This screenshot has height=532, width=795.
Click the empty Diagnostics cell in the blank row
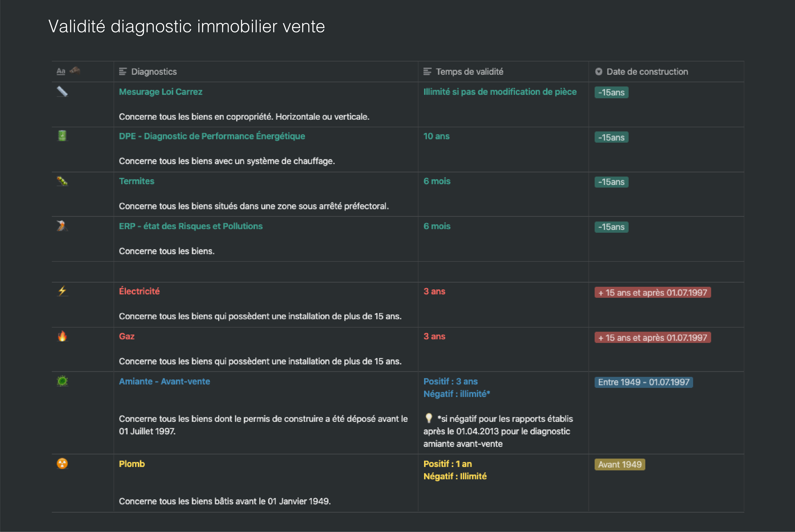266,272
